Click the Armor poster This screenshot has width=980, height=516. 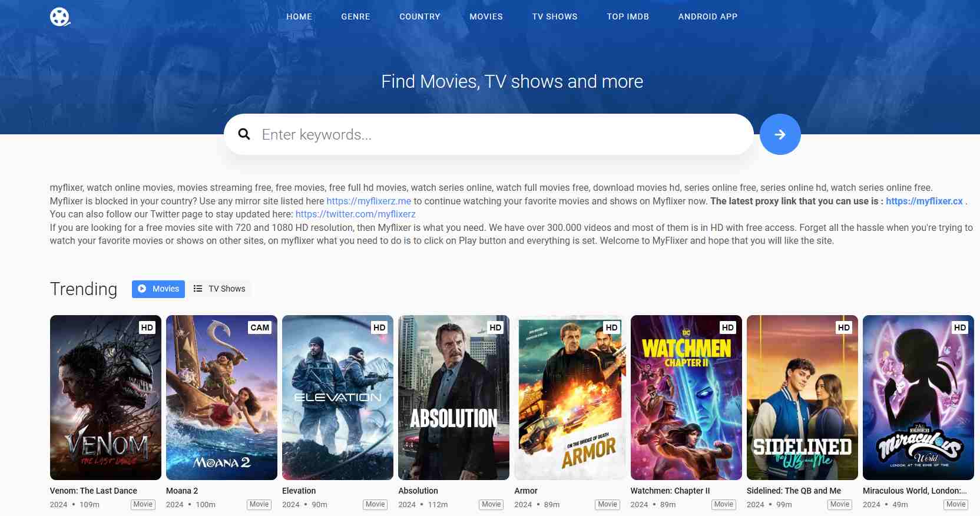(570, 398)
